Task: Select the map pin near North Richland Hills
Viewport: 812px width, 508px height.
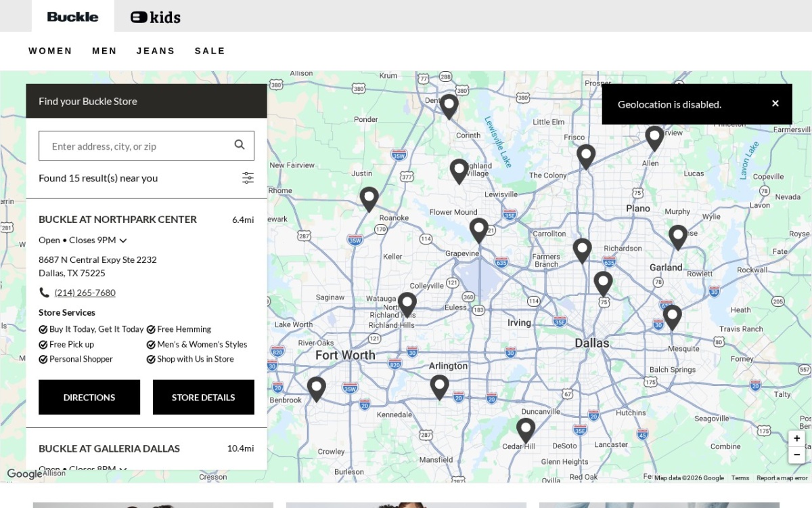Action: pyautogui.click(x=407, y=305)
